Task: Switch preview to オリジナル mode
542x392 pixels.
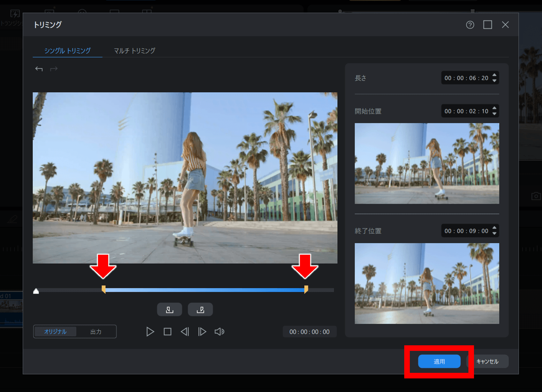Action: tap(55, 332)
